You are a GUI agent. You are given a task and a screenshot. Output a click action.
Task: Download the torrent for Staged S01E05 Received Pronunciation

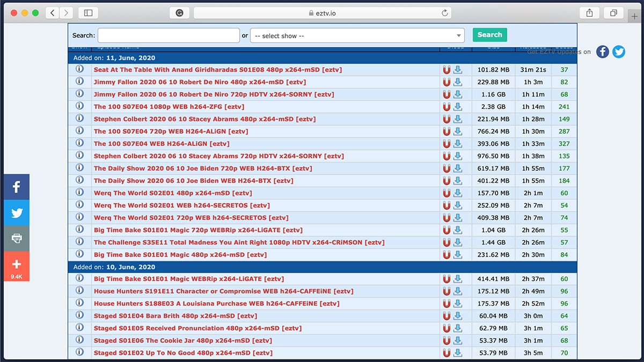point(457,328)
